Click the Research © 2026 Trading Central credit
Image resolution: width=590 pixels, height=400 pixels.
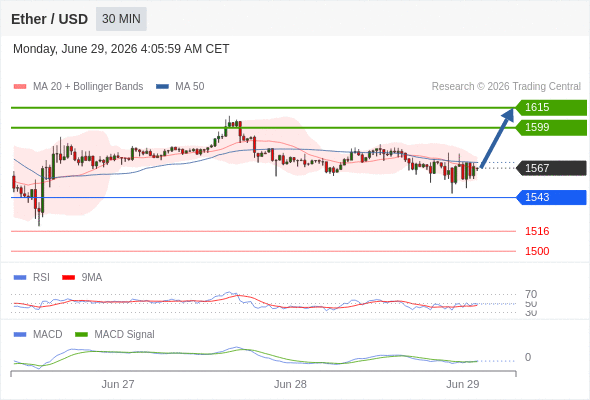506,87
